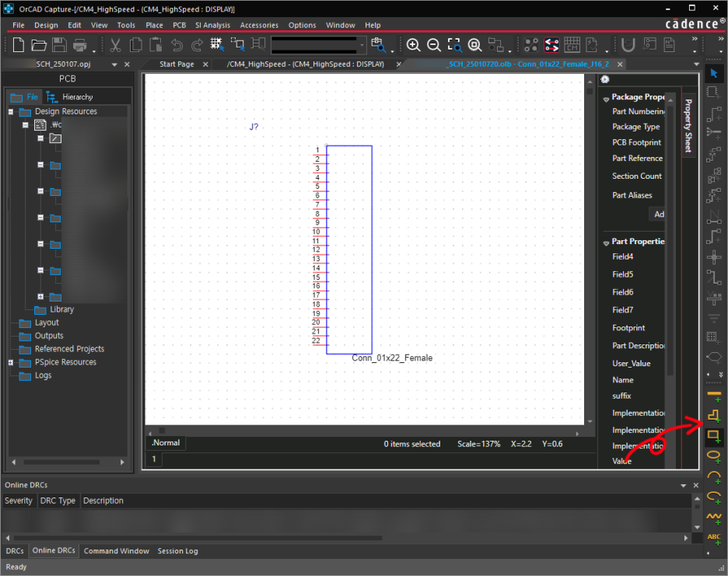Image resolution: width=728 pixels, height=576 pixels.
Task: Click the search toolbox icon in toolbar
Action: click(379, 44)
